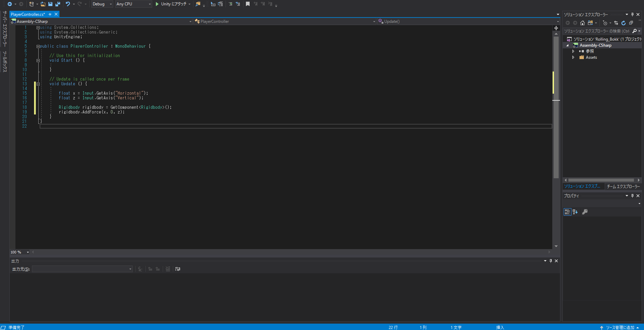
Task: Click the Comment Out Selected Lines icon
Action: [230, 4]
